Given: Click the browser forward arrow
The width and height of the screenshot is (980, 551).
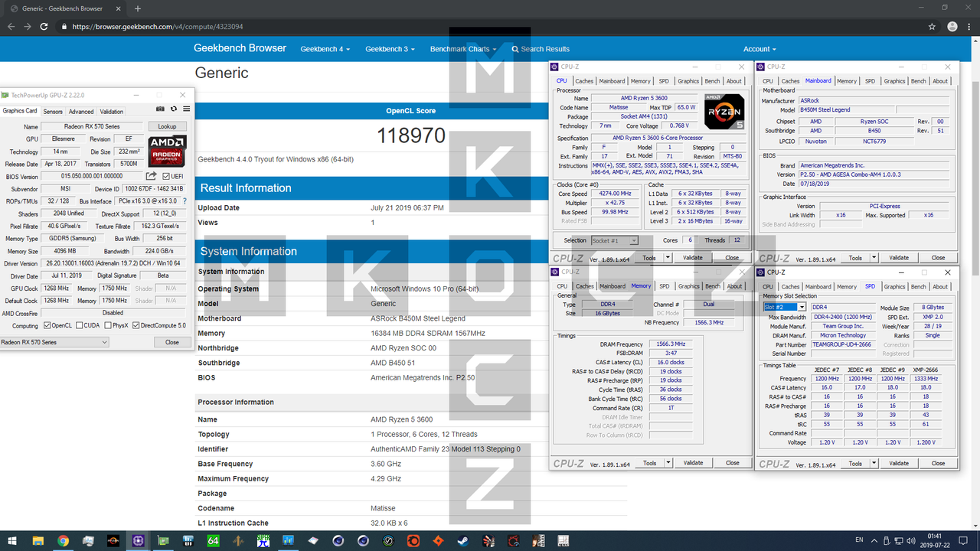Looking at the screenshot, I should [28, 26].
